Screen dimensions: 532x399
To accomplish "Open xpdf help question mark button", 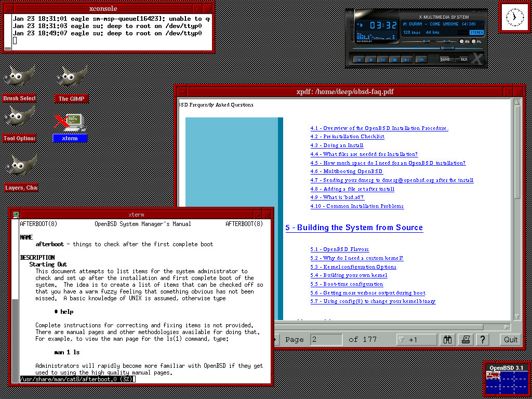I will pos(483,339).
